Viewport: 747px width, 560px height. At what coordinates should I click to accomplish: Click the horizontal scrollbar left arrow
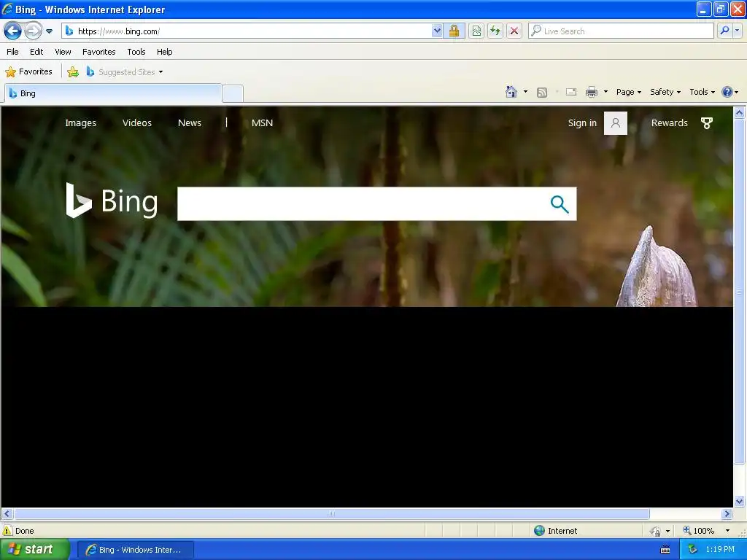[7, 514]
